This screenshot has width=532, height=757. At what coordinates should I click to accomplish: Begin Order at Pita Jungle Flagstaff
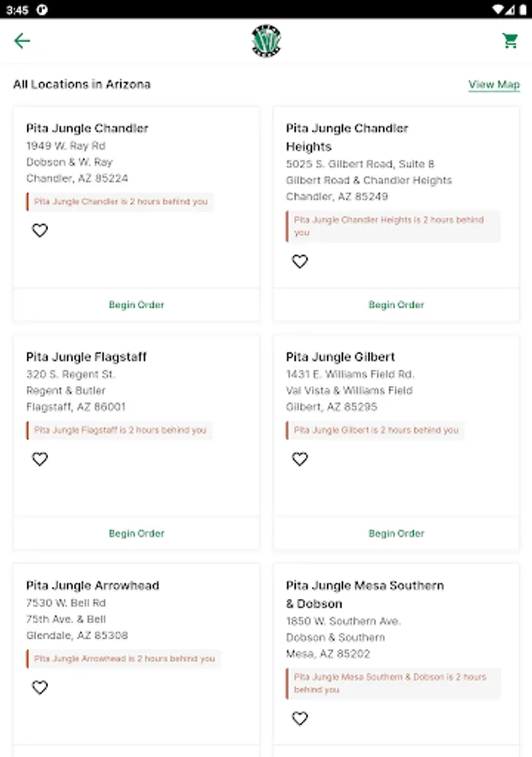click(136, 533)
